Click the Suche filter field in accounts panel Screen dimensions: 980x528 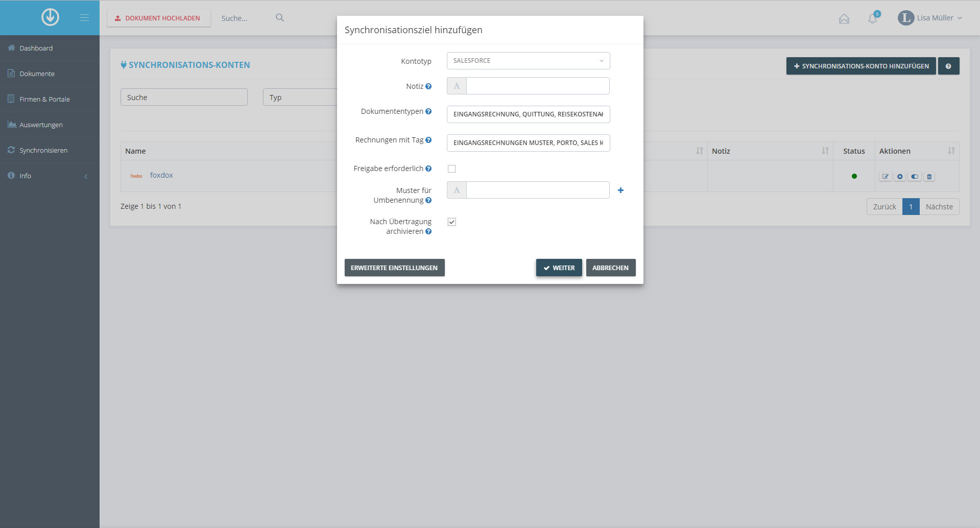click(x=184, y=97)
